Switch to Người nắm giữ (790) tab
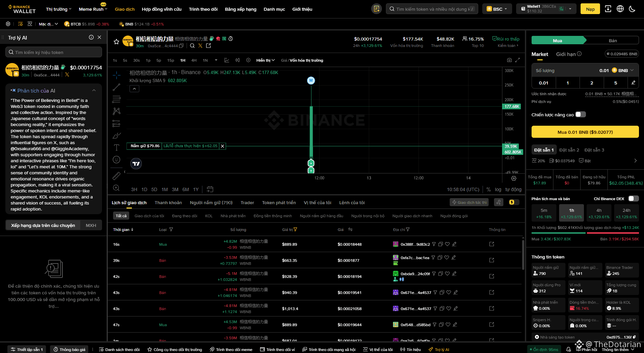 pos(211,202)
